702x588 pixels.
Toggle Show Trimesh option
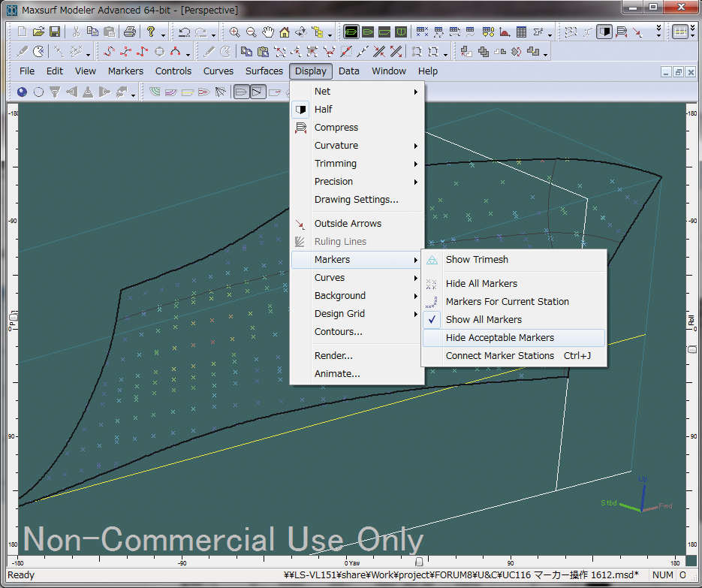coord(514,259)
